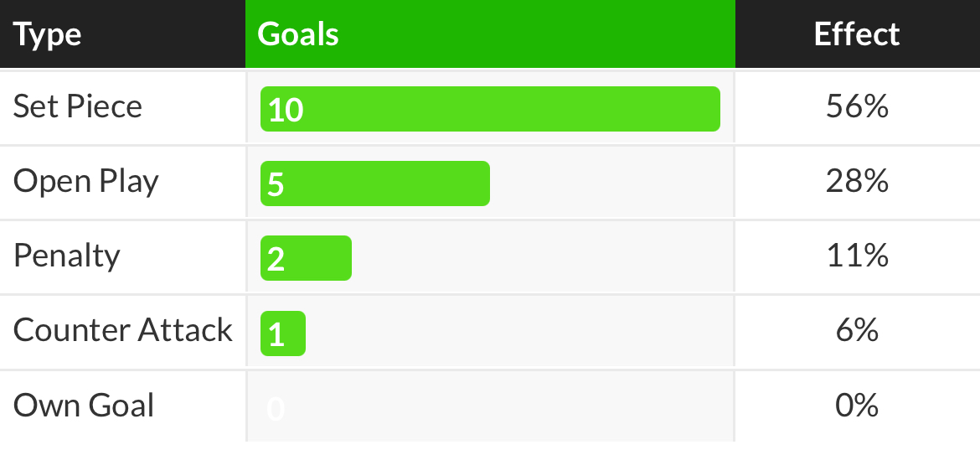Click the Own Goal type label
980x455 pixels.
[84, 406]
